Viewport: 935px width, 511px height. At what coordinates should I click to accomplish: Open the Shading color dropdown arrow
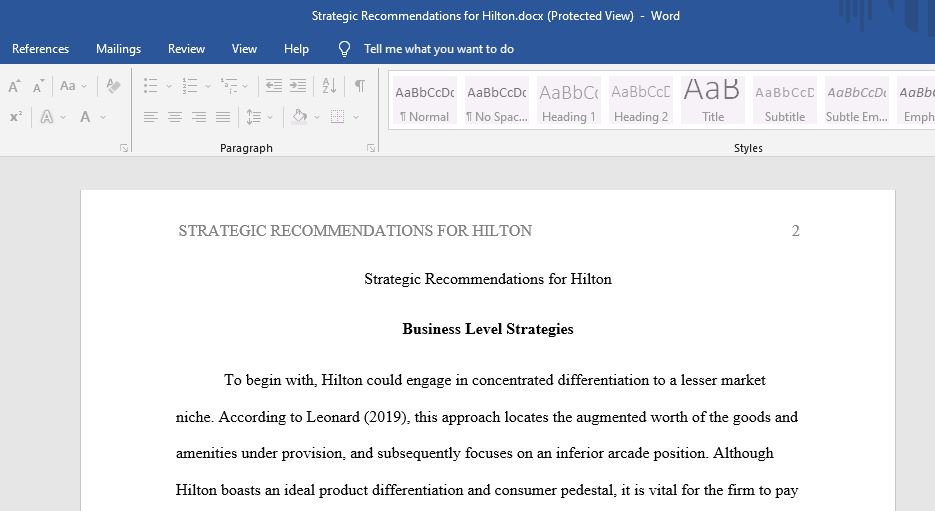point(317,117)
